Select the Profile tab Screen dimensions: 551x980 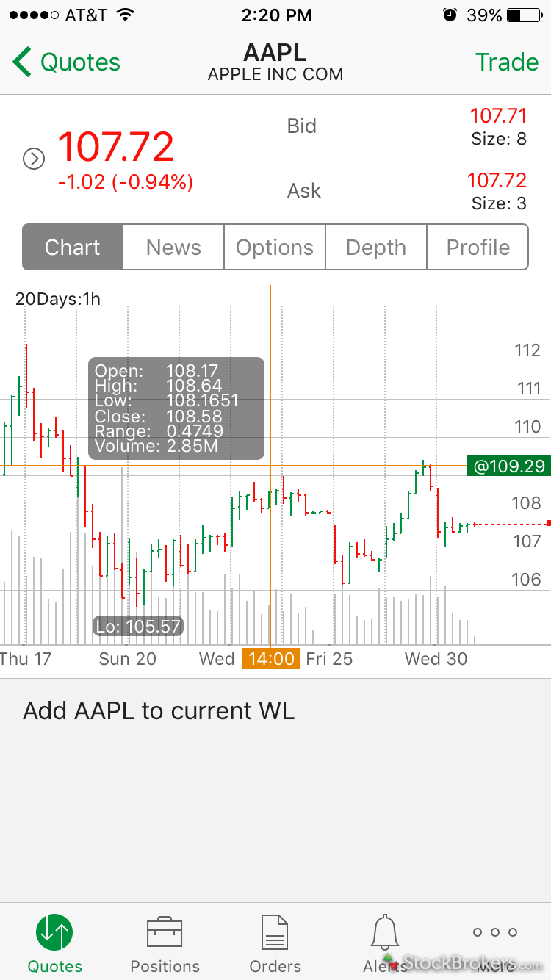(x=478, y=248)
